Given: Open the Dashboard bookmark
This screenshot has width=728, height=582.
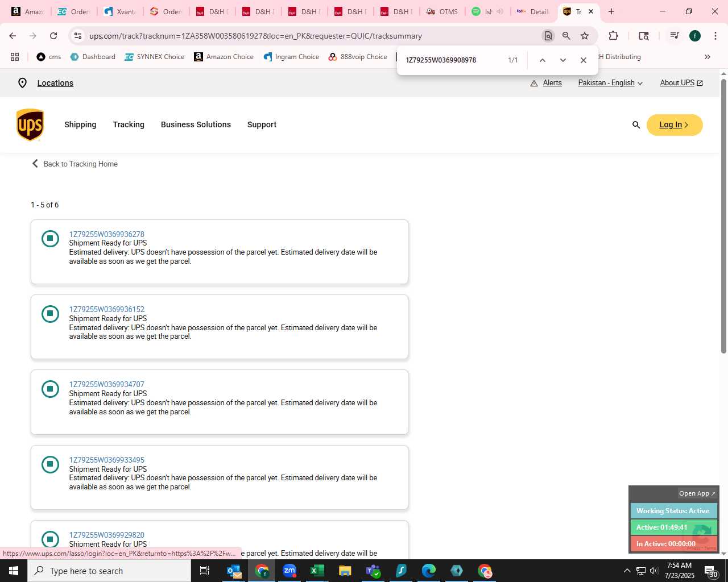Looking at the screenshot, I should [93, 57].
